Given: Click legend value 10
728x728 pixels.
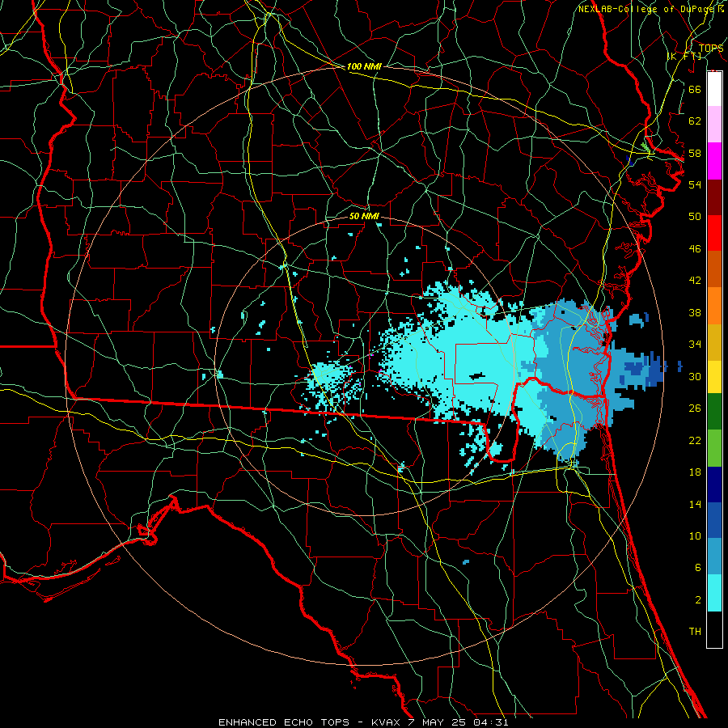Looking at the screenshot, I should [x=695, y=536].
